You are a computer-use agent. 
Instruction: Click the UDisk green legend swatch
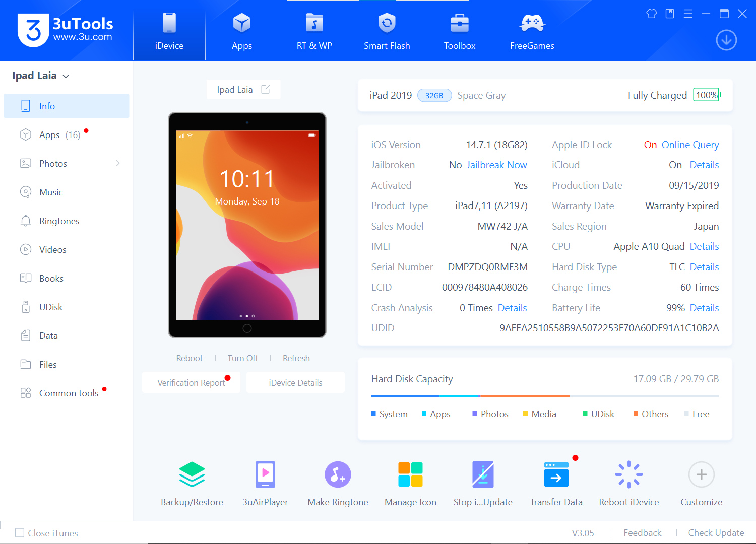(x=585, y=414)
